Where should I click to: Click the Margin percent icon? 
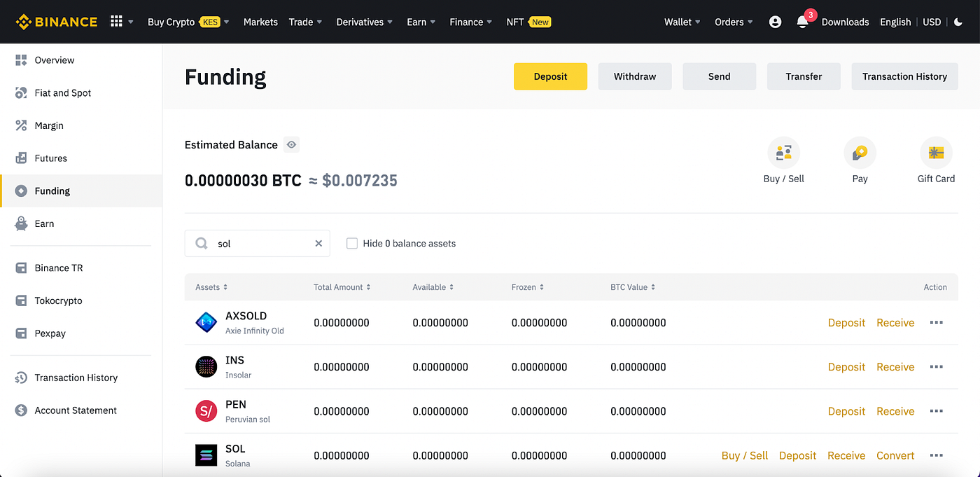(x=21, y=125)
